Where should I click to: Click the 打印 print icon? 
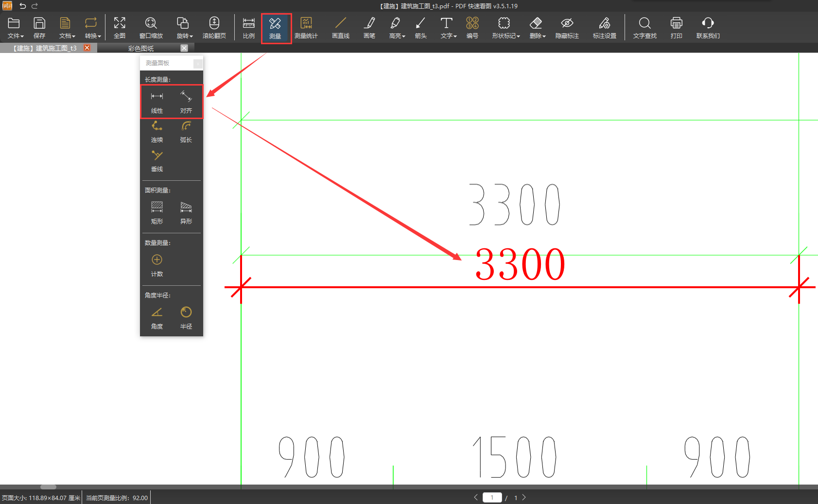(677, 28)
